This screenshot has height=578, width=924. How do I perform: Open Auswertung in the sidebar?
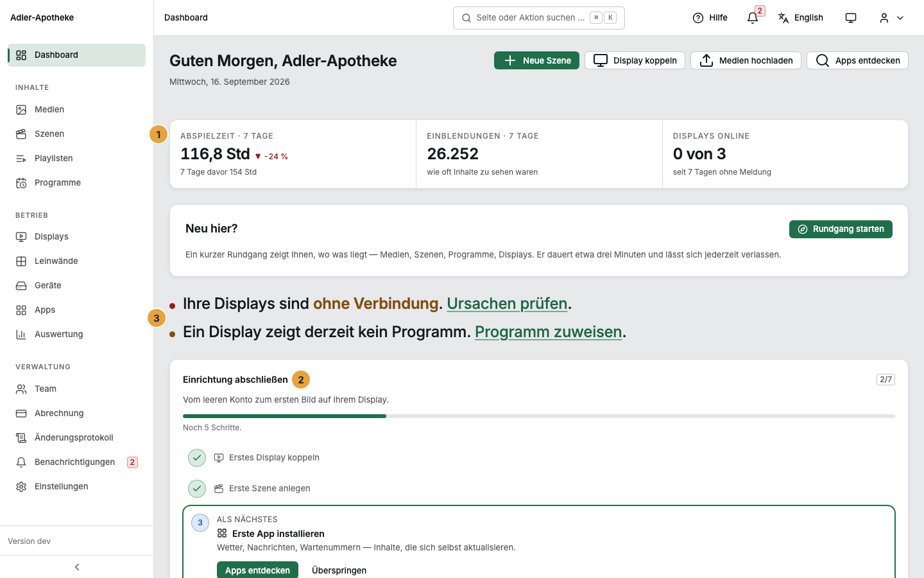(77, 334)
